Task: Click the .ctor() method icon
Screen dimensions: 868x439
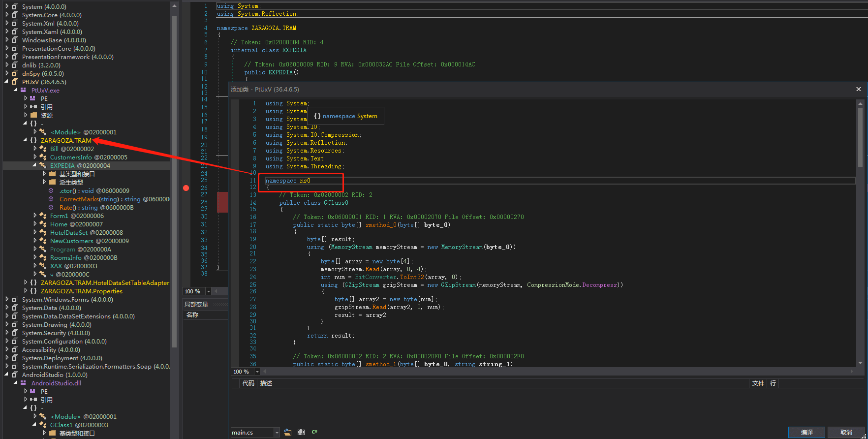Action: pyautogui.click(x=51, y=190)
